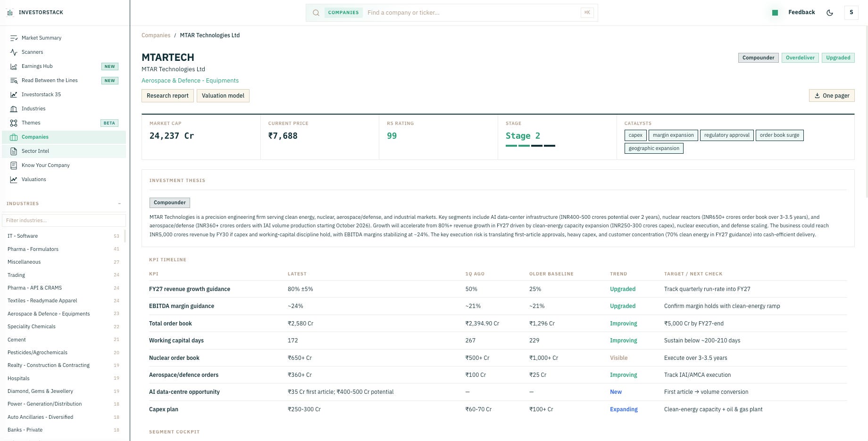868x441 pixels.
Task: Click the Overdeliver tag
Action: click(800, 58)
